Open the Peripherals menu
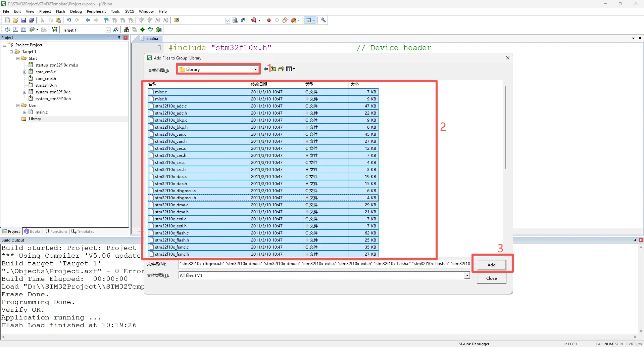Viewport: 644px width, 347px height. coord(96,11)
